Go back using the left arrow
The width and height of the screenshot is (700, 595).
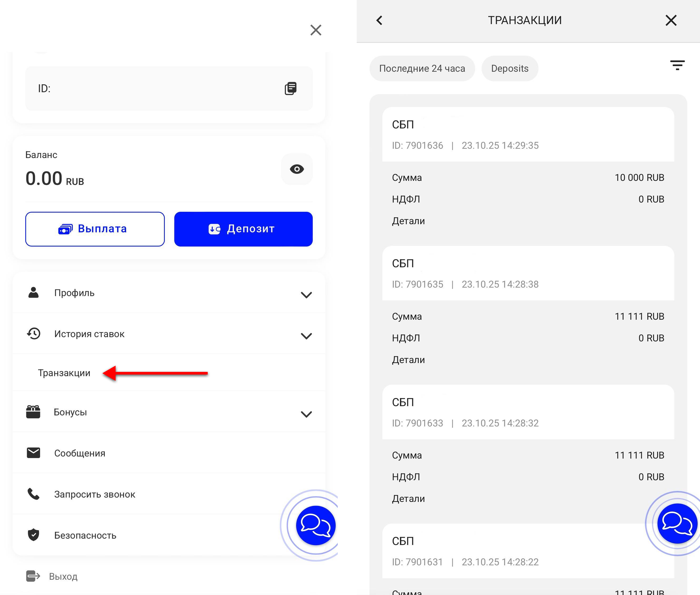(x=379, y=20)
